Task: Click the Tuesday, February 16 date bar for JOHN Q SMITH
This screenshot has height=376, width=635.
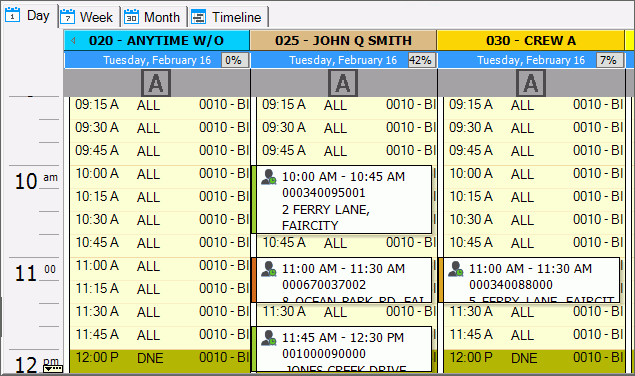Action: [343, 60]
